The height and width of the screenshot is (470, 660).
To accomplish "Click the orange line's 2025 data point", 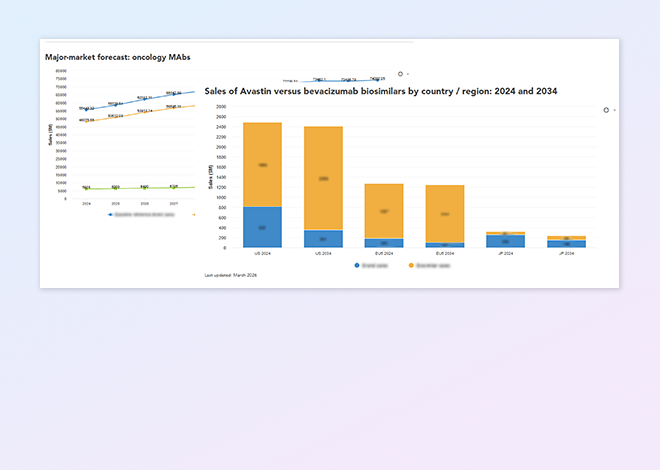I will [x=116, y=117].
